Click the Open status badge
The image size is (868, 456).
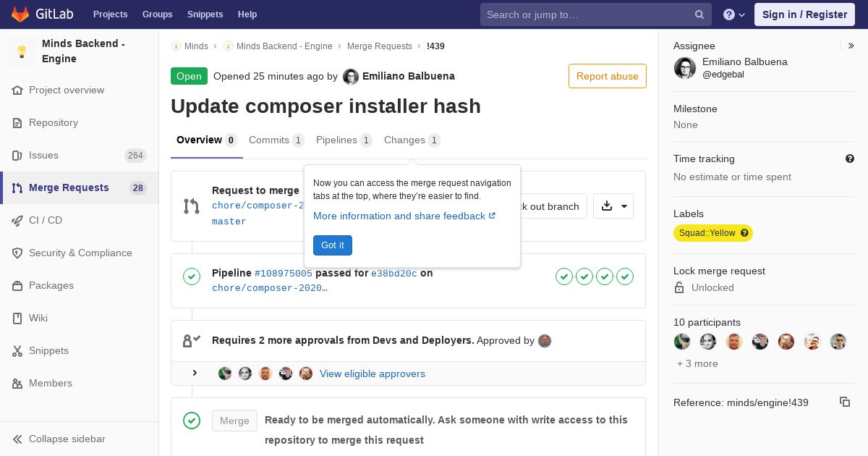pos(189,76)
